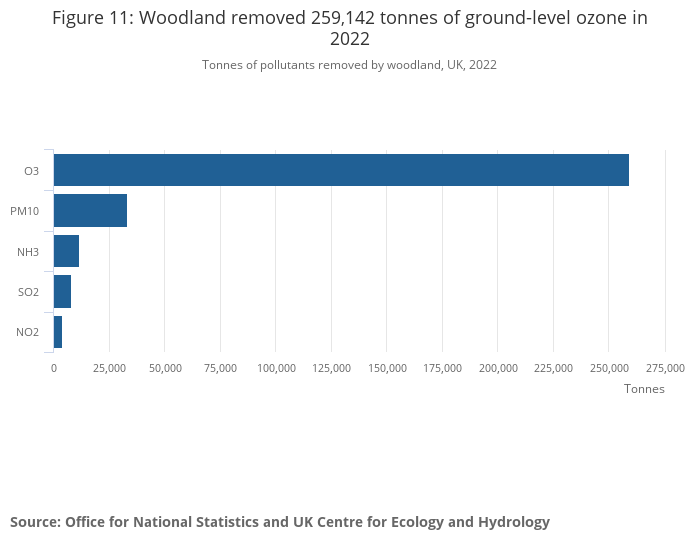700x549 pixels.
Task: Select the NH3 bar
Action: coord(66,251)
